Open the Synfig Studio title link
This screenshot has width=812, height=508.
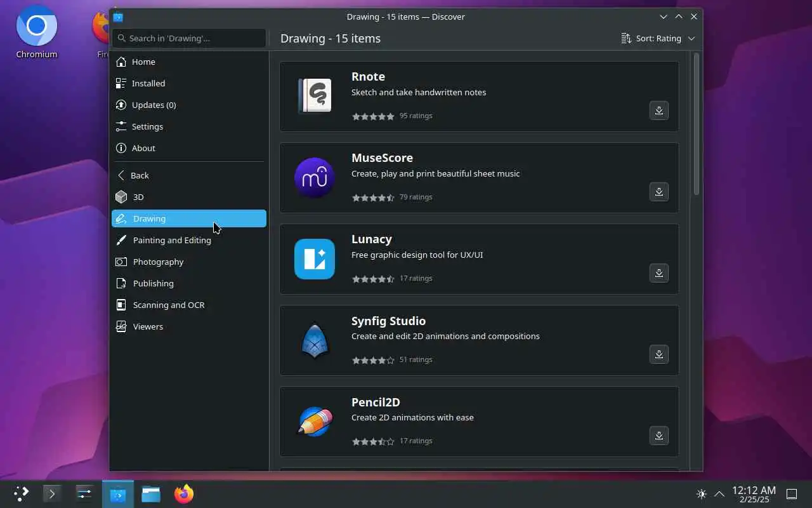[388, 321]
